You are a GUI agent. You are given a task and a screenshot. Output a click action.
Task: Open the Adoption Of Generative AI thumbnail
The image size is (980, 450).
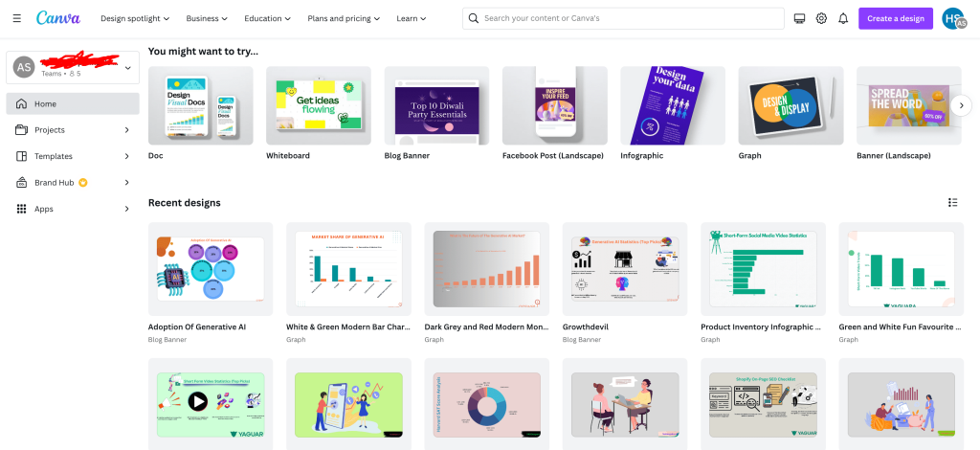point(211,268)
